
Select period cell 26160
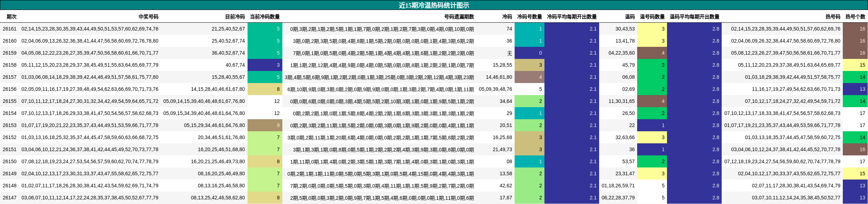(x=10, y=41)
